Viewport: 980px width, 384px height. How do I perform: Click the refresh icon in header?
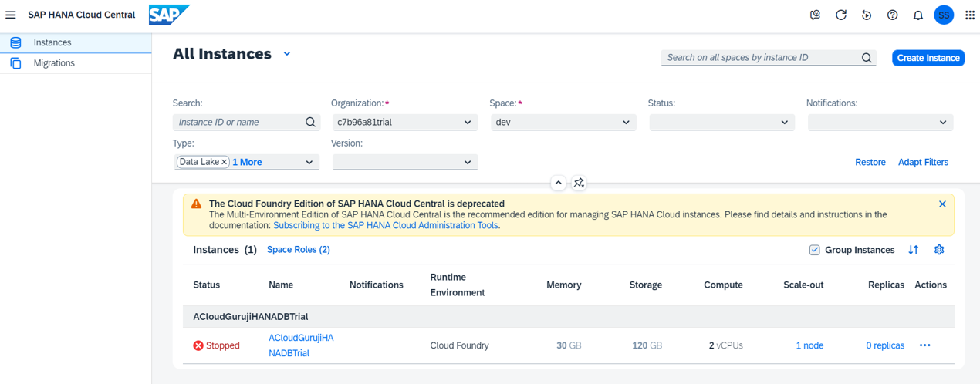pos(841,15)
